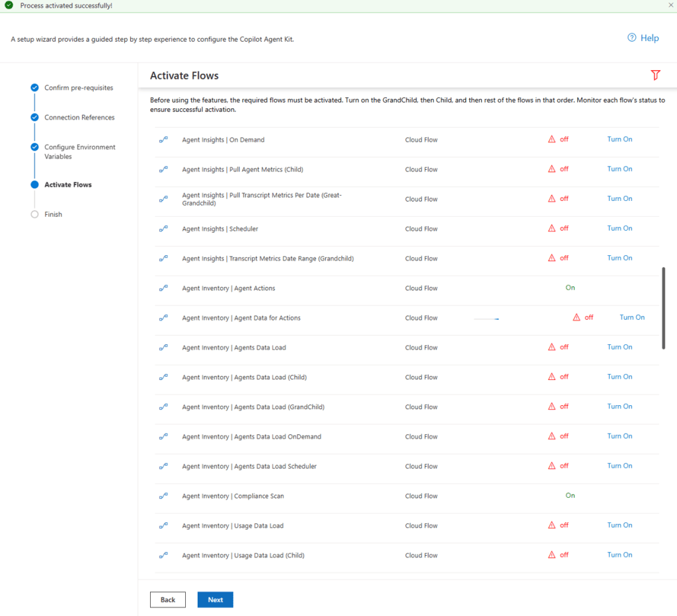Go to Confirm pre-requisites step
This screenshot has height=616, width=677.
point(79,88)
